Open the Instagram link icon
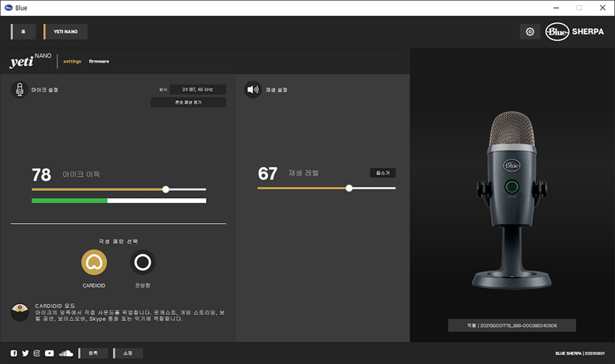 37,353
